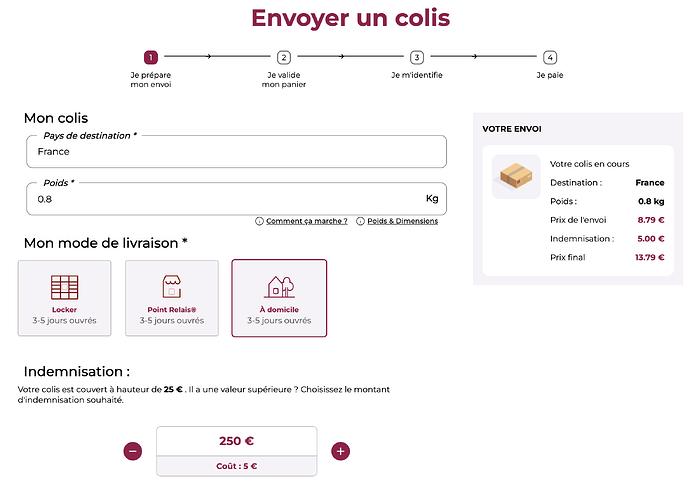Click info icon beside Poids & Dimensions
The width and height of the screenshot is (690, 485).
coord(361,221)
